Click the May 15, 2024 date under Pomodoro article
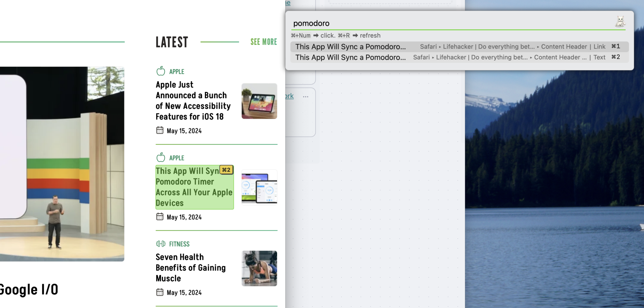This screenshot has height=308, width=644. pos(184,217)
